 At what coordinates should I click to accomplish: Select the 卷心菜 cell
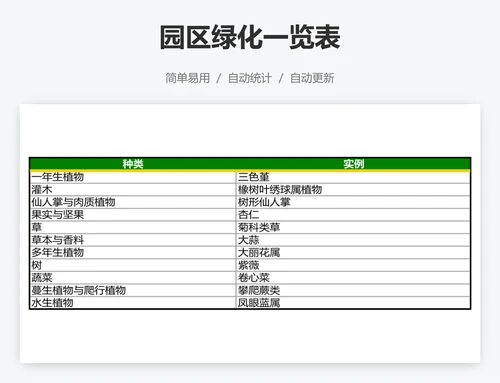[x=353, y=278]
